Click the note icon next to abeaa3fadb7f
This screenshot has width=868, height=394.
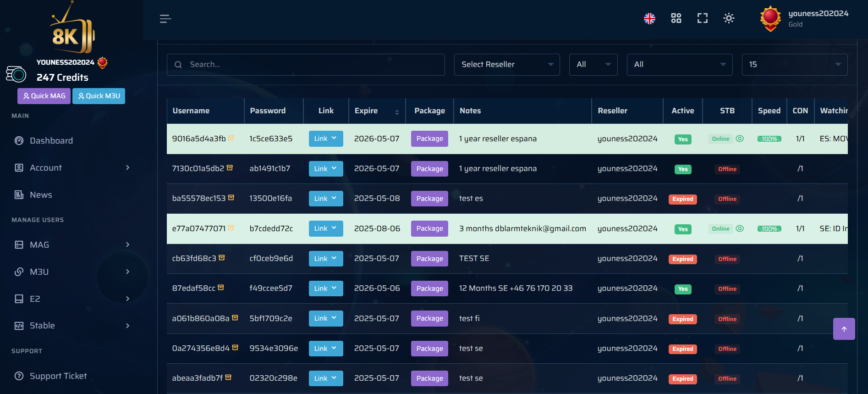228,377
